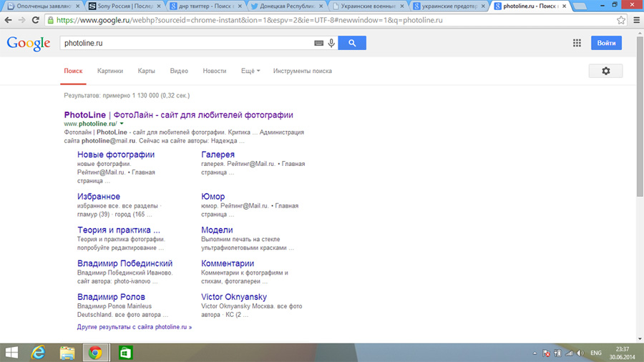644x362 pixels.
Task: Bookmark page with star icon
Action: [x=621, y=20]
